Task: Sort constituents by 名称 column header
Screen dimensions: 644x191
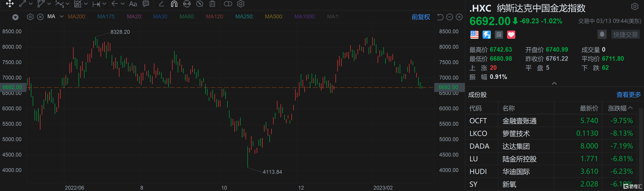Action: pyautogui.click(x=508, y=108)
